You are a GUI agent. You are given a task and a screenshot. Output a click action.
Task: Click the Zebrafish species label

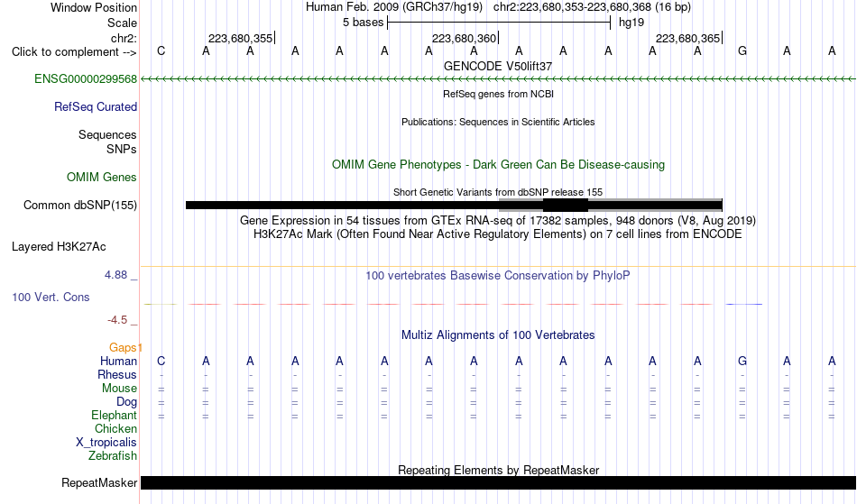[x=113, y=456]
